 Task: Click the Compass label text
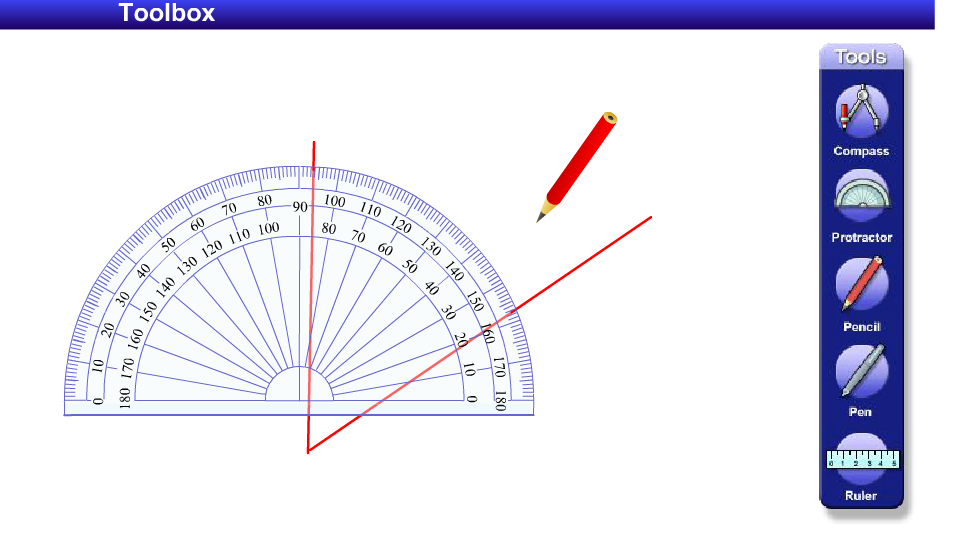click(x=861, y=151)
